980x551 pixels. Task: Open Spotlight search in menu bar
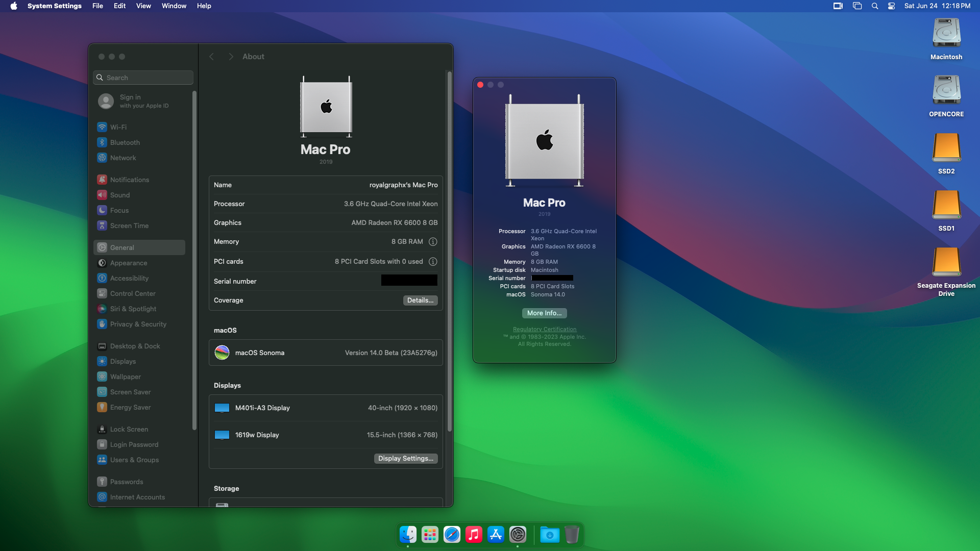click(875, 6)
